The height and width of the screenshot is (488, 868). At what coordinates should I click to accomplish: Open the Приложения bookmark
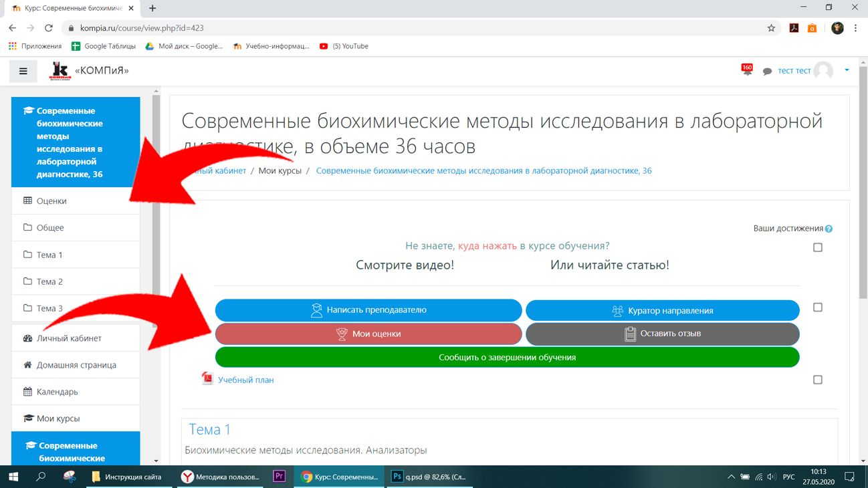pyautogui.click(x=35, y=46)
